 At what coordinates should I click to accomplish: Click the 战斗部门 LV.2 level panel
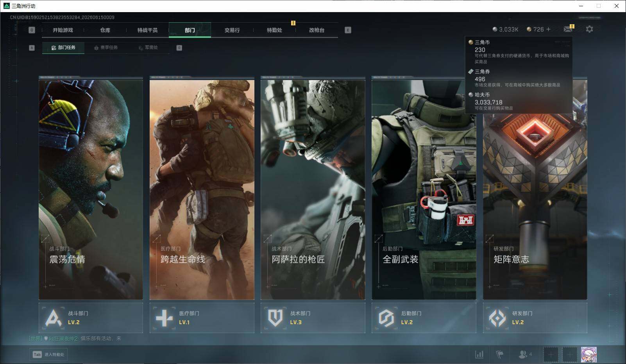click(91, 318)
